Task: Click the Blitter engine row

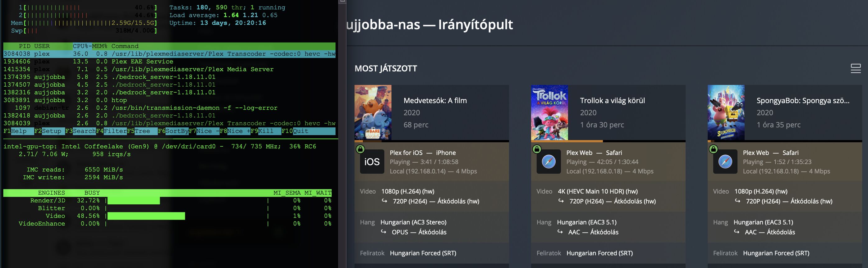Action: click(x=168, y=208)
